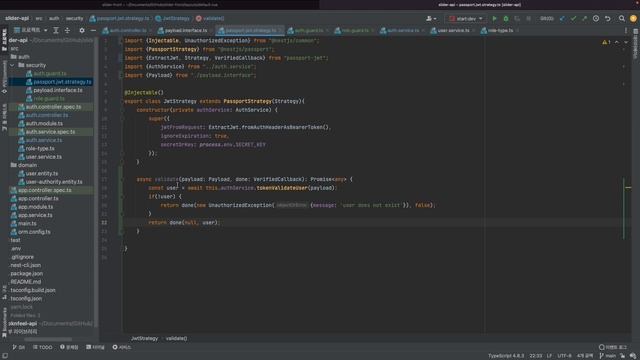640x360 pixels.
Task: Click the Git commit checkmark icon
Action: [573, 18]
